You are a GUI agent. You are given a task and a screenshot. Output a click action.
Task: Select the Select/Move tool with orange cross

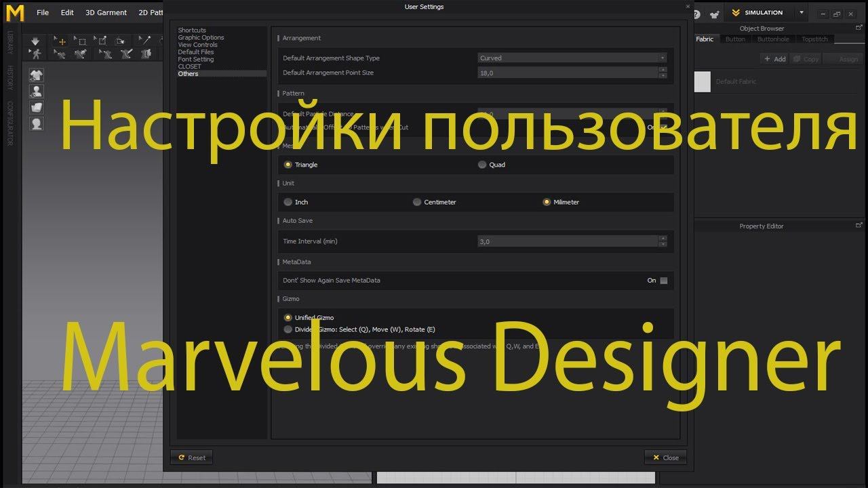pos(60,41)
